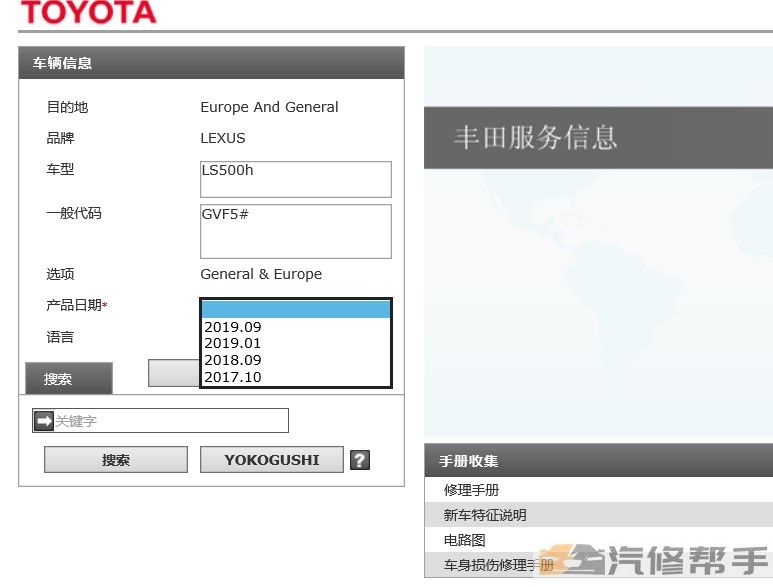The height and width of the screenshot is (587, 773).
Task: Click the TOYOTA logo
Action: click(88, 12)
